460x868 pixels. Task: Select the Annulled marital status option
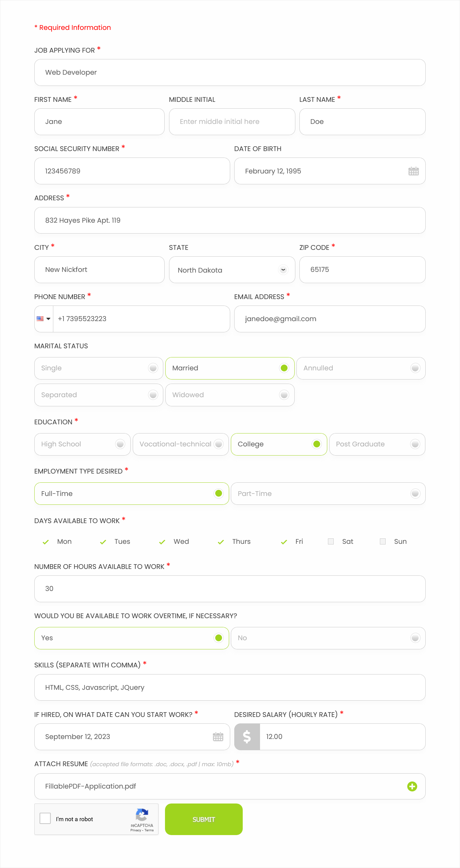361,368
